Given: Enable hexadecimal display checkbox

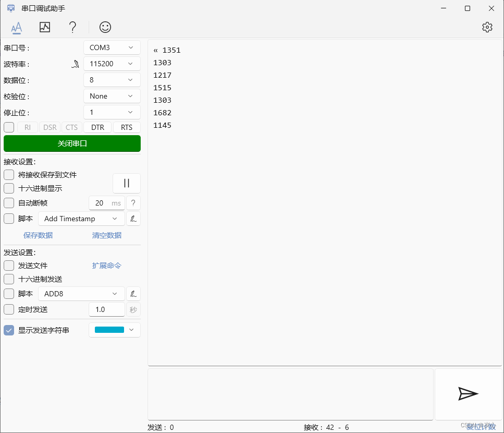Looking at the screenshot, I should [x=9, y=188].
